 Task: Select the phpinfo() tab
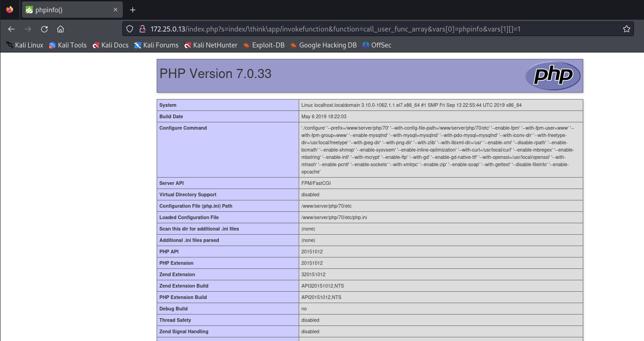pos(72,10)
